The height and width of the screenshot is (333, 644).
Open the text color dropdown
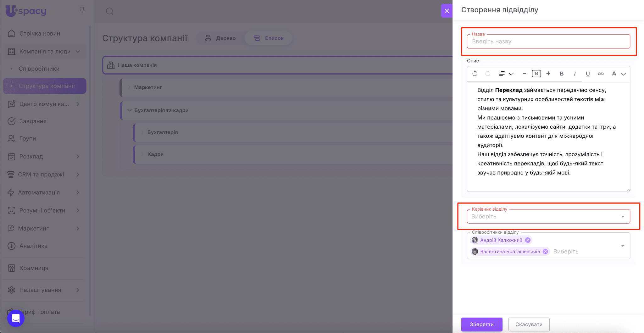618,74
